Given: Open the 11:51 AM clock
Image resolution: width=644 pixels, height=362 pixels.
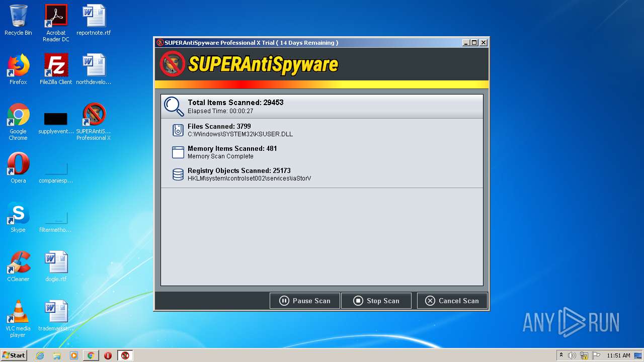Looking at the screenshot, I should point(618,355).
